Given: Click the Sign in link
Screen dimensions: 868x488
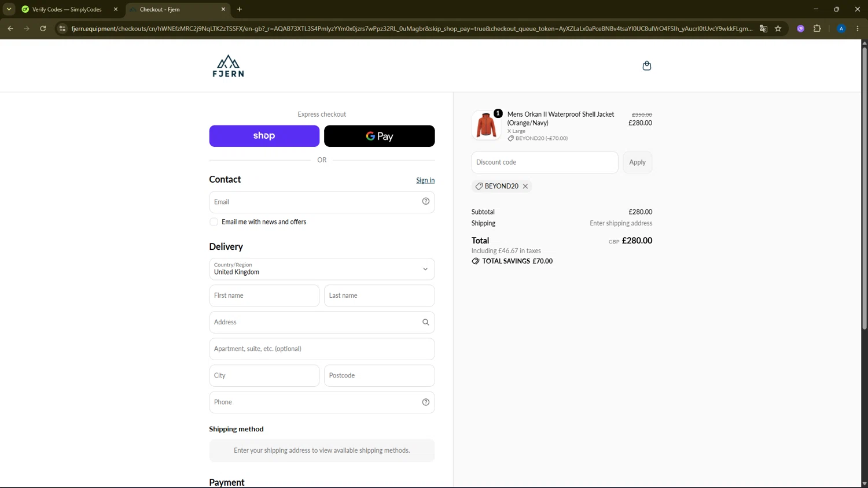Looking at the screenshot, I should coord(425,180).
